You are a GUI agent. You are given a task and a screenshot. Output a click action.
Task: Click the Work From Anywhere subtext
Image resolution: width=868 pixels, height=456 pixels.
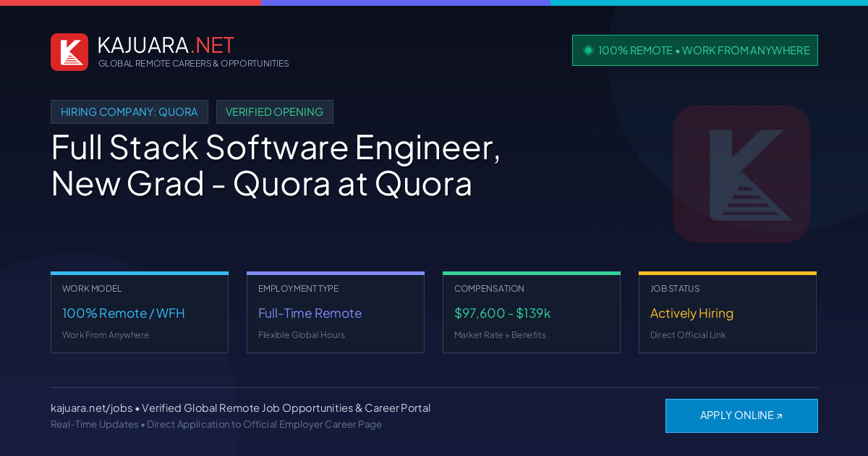[x=106, y=335]
